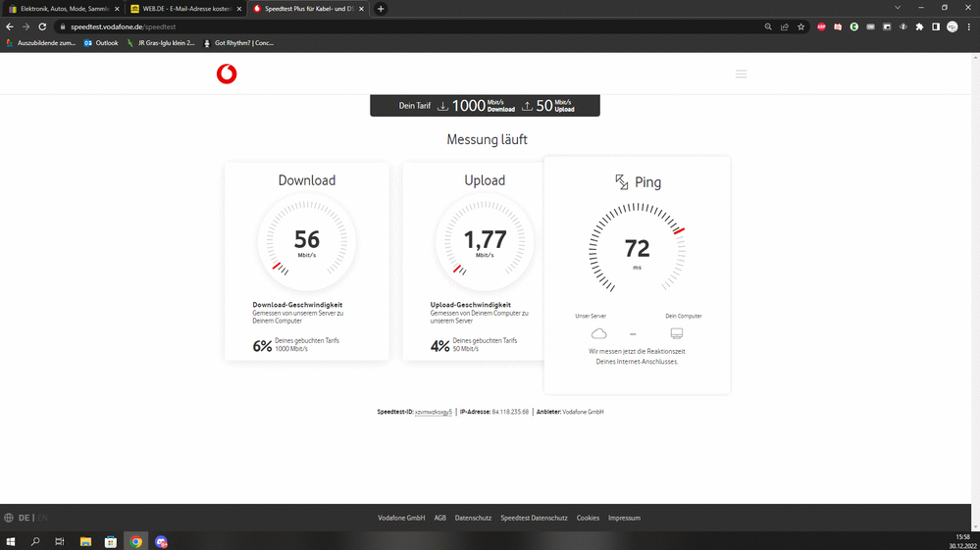Open Task View on the taskbar
Image resolution: width=980 pixels, height=550 pixels.
coord(60,541)
